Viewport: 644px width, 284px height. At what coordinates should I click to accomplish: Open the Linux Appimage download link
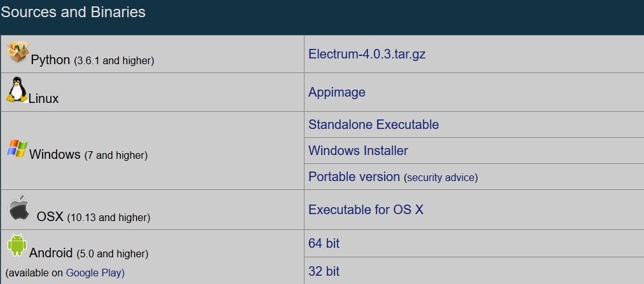pos(337,92)
